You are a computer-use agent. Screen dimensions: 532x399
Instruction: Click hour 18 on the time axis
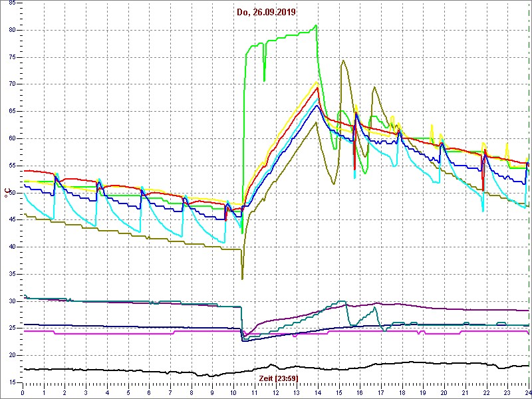pos(402,392)
